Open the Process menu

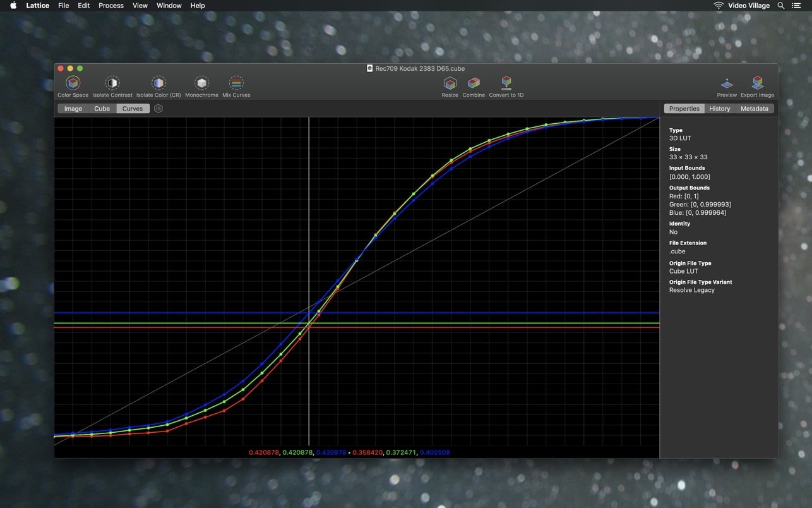point(111,5)
